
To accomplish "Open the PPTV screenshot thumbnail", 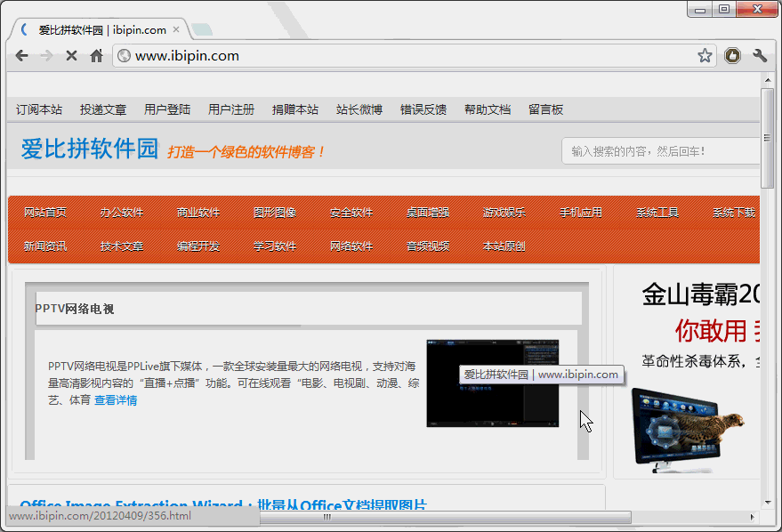I will pyautogui.click(x=493, y=383).
